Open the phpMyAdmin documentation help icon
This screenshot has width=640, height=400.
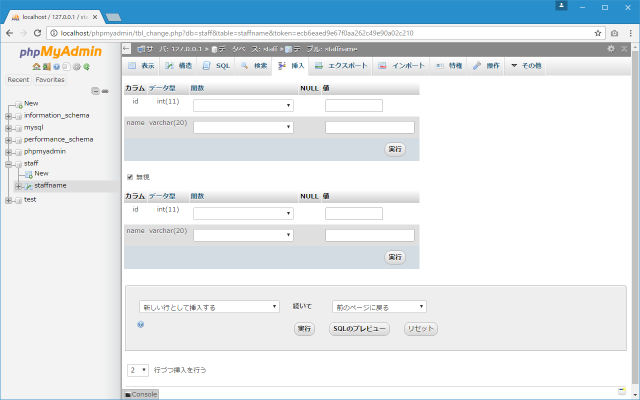56,67
